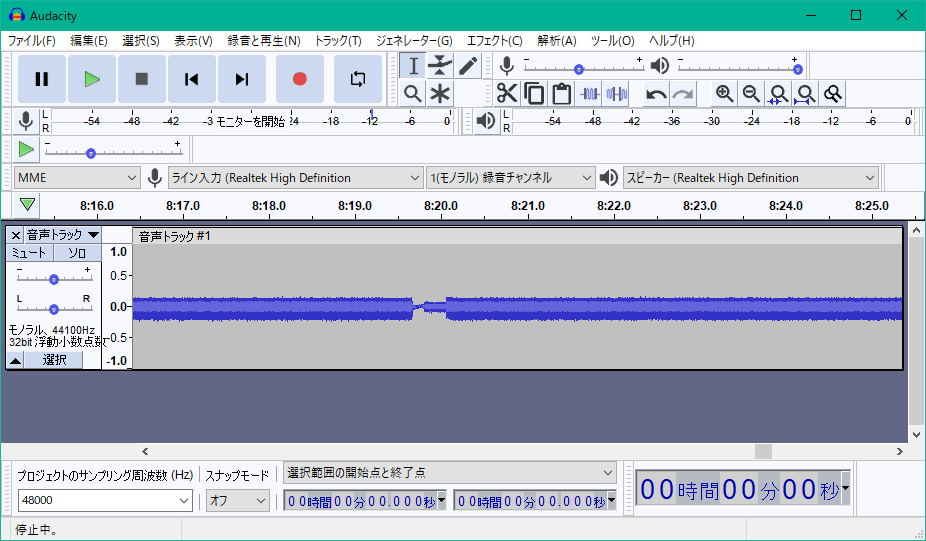Silence the selected audio
The width and height of the screenshot is (926, 541).
pyautogui.click(x=617, y=93)
